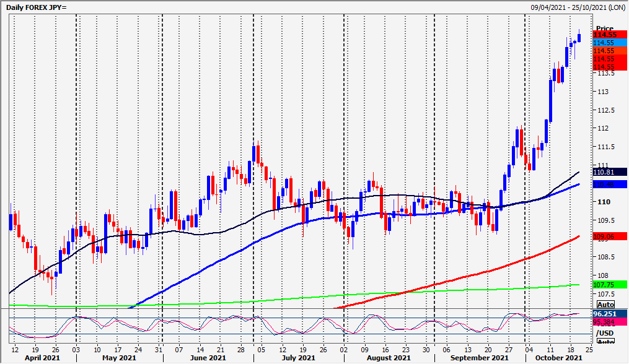The image size is (629, 364).
Task: Click the blue bid price flag 114.55
Action: pos(605,43)
